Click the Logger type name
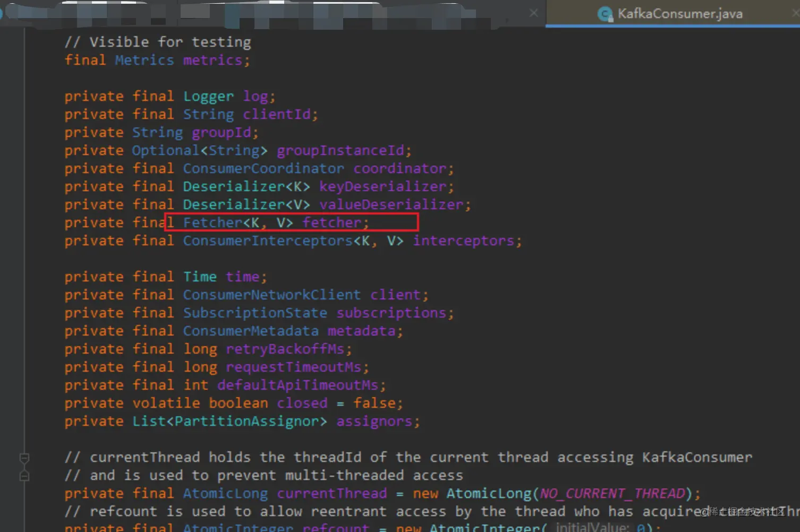This screenshot has height=532, width=800. pos(208,96)
